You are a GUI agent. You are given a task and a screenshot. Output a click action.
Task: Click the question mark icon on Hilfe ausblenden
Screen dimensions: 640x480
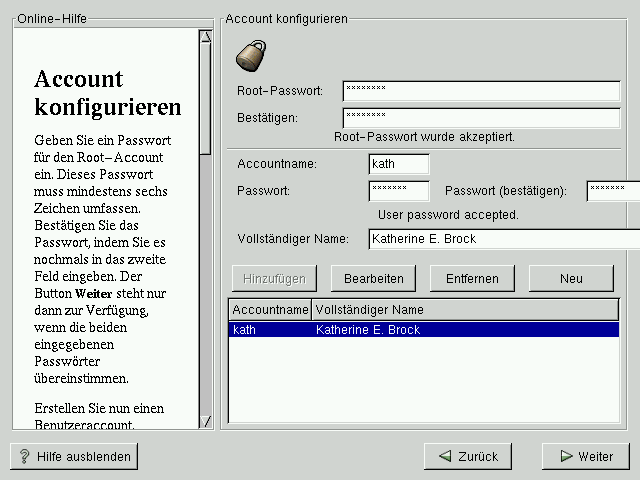24,456
